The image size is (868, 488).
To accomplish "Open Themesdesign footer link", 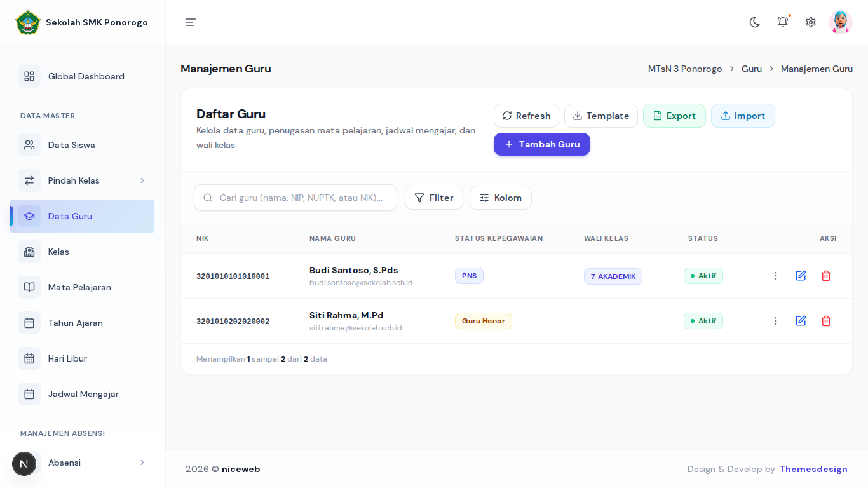I will [813, 469].
